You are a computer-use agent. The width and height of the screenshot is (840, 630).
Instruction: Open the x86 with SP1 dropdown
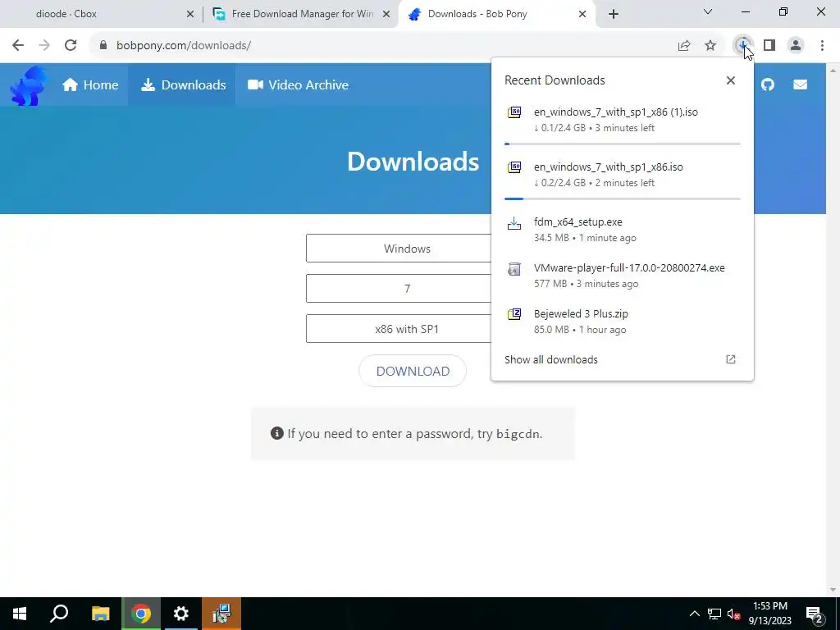pyautogui.click(x=407, y=328)
